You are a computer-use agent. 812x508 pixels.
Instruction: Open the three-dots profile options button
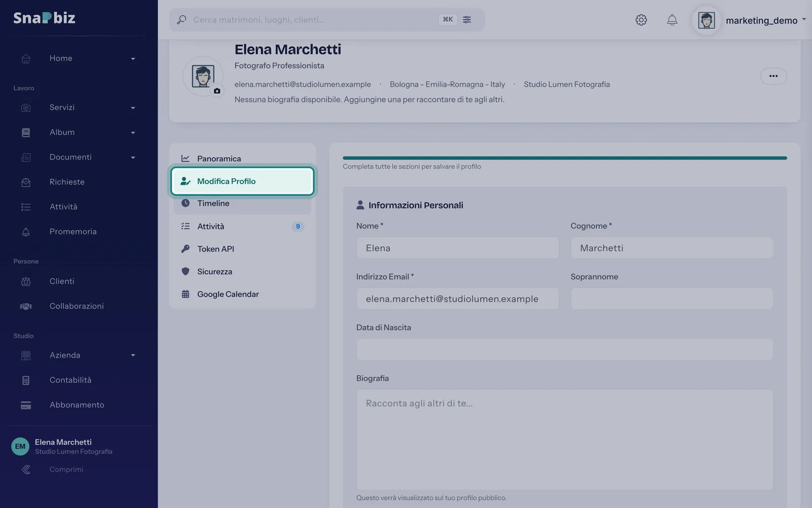point(773,76)
